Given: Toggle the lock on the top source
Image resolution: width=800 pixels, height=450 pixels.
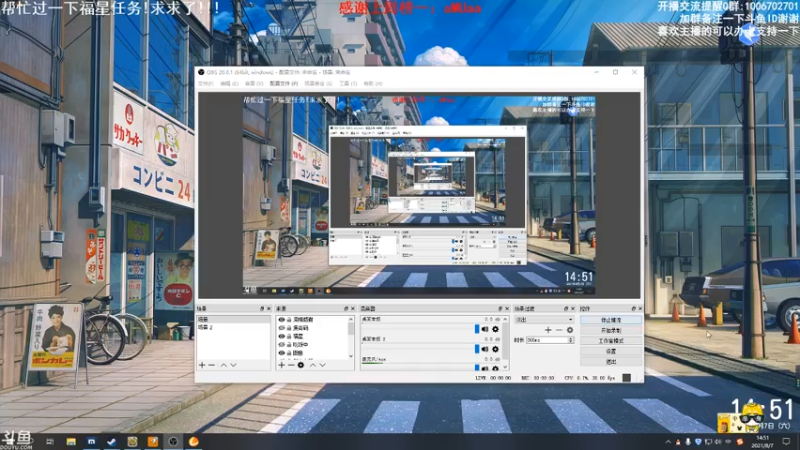Looking at the screenshot, I should pos(289,320).
